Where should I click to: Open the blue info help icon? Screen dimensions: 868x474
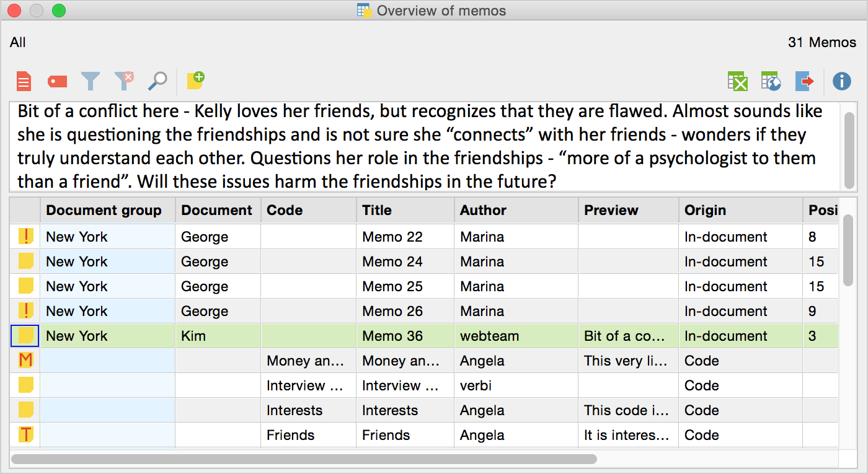(x=841, y=81)
